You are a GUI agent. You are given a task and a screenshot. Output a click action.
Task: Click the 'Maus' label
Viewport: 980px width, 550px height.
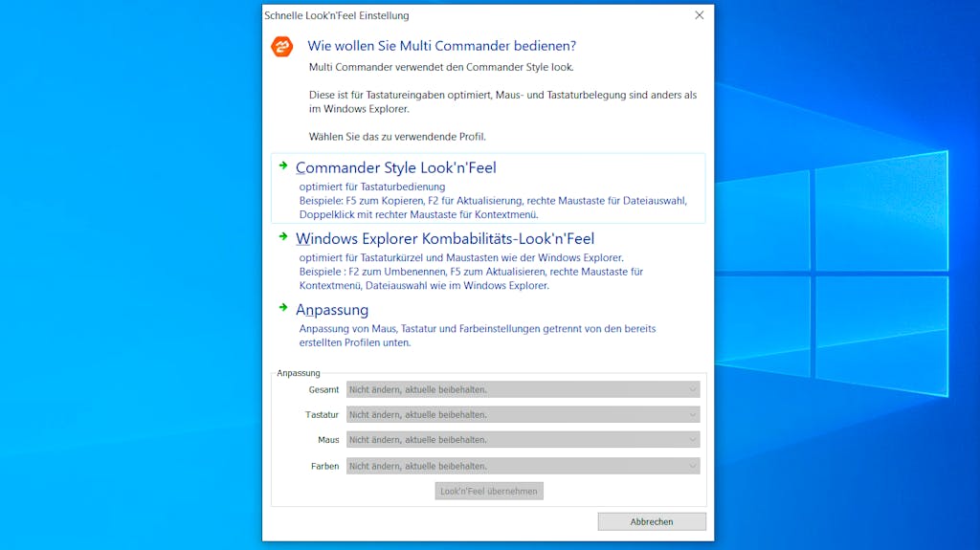(x=328, y=439)
